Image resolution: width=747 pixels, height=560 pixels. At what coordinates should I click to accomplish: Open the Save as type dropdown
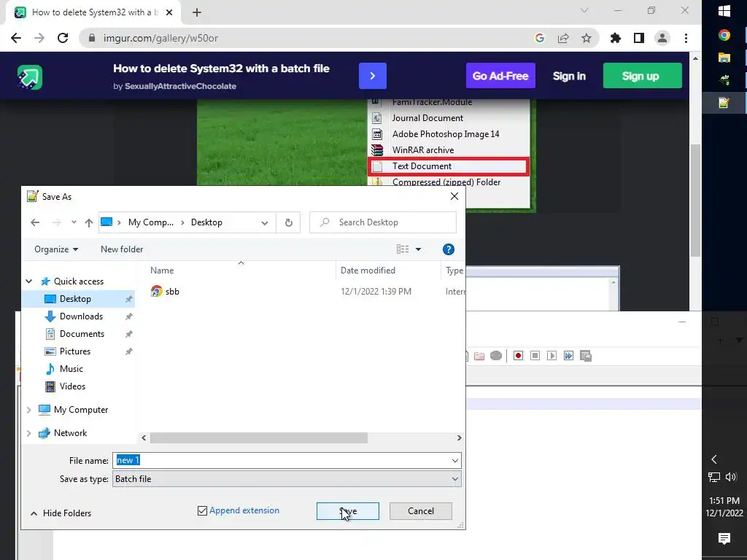287,479
